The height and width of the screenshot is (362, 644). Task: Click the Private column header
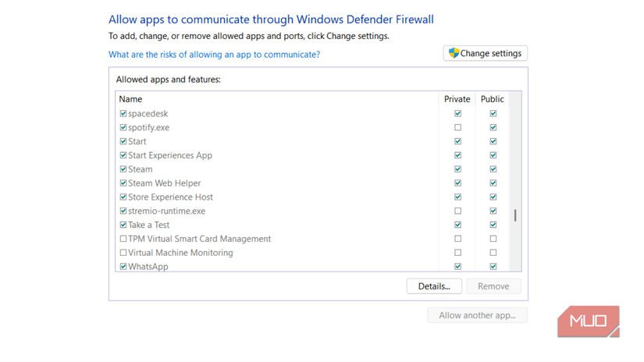point(457,99)
